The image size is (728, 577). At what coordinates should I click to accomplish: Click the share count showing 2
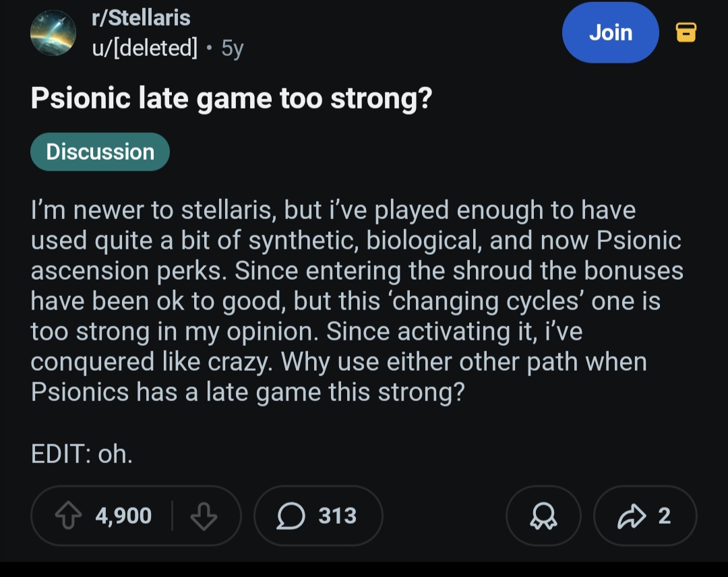[x=665, y=515]
